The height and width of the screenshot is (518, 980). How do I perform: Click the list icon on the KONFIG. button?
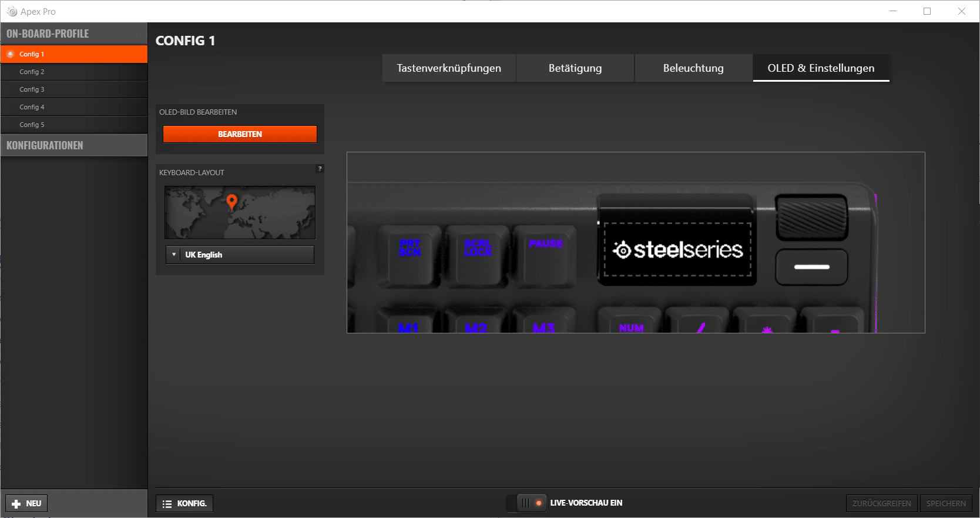[167, 504]
